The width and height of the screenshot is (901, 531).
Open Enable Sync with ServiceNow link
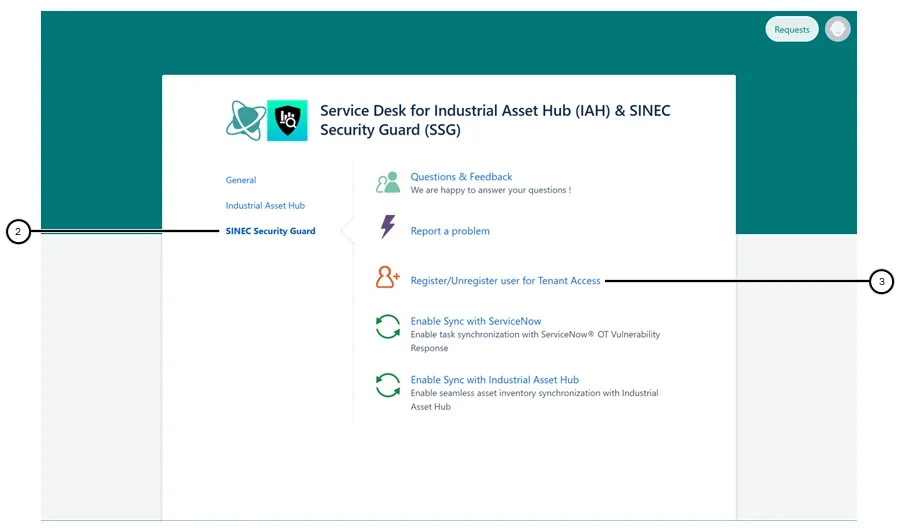pyautogui.click(x=476, y=321)
